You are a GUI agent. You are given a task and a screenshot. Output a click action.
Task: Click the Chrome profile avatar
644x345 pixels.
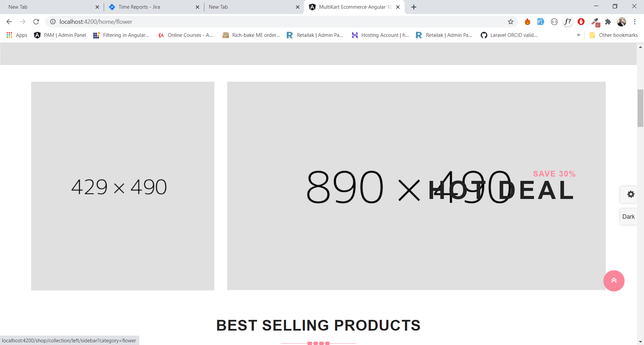pyautogui.click(x=622, y=22)
